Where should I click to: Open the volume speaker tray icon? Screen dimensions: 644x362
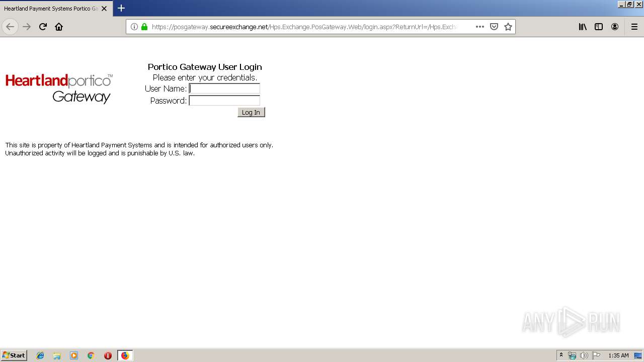pyautogui.click(x=584, y=355)
